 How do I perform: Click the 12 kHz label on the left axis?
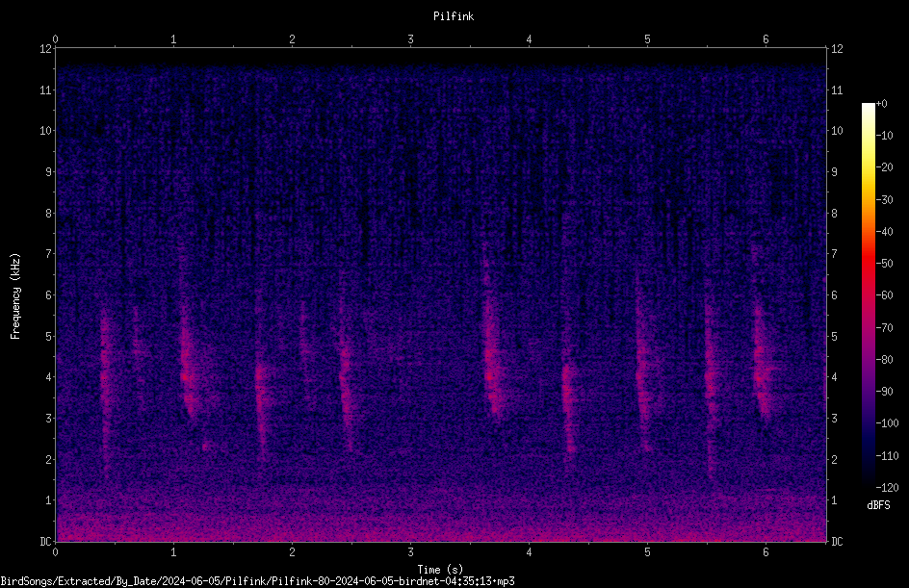(46, 49)
